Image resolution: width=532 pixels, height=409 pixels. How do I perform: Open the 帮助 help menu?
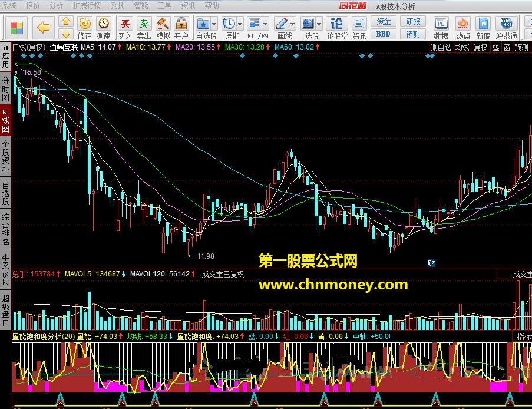point(212,5)
